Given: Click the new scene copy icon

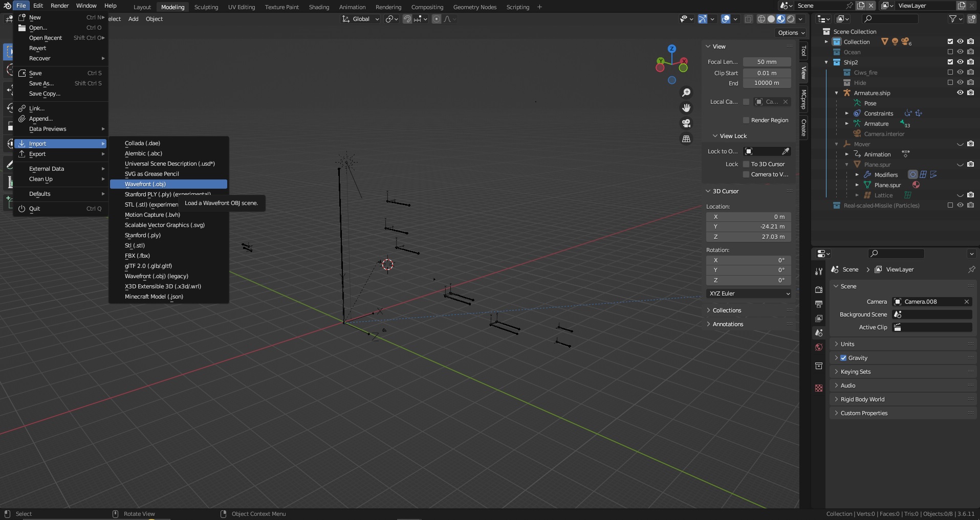Looking at the screenshot, I should (861, 6).
